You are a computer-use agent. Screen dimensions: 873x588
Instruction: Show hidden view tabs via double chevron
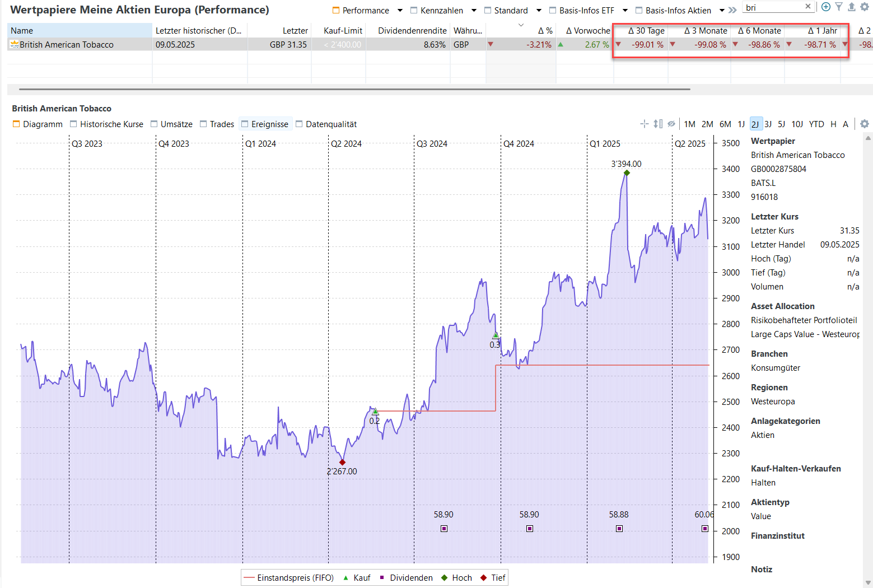click(732, 10)
